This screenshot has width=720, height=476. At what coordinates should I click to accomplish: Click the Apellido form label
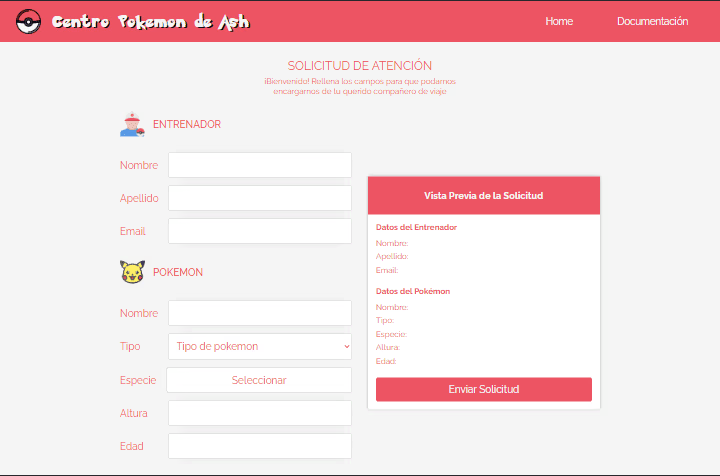(139, 198)
